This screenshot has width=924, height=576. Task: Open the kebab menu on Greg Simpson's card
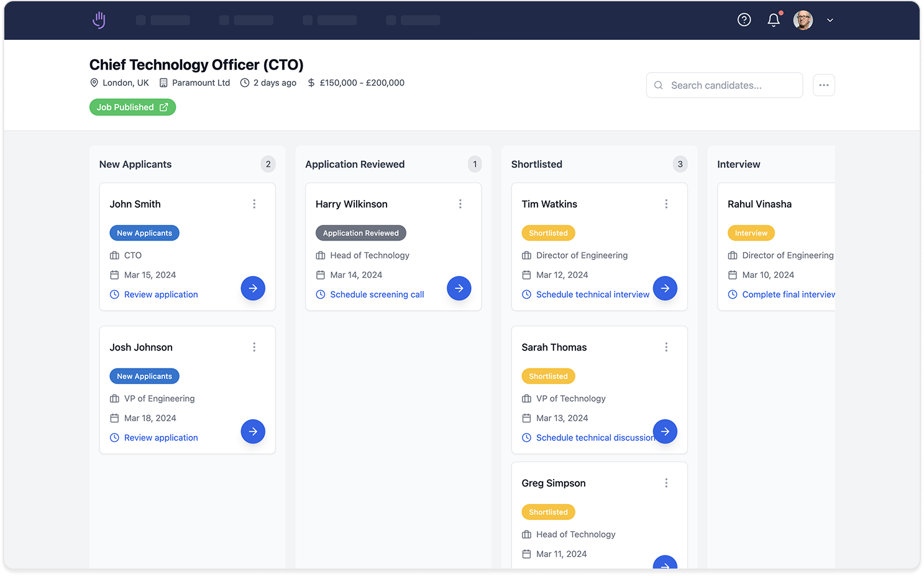tap(666, 483)
